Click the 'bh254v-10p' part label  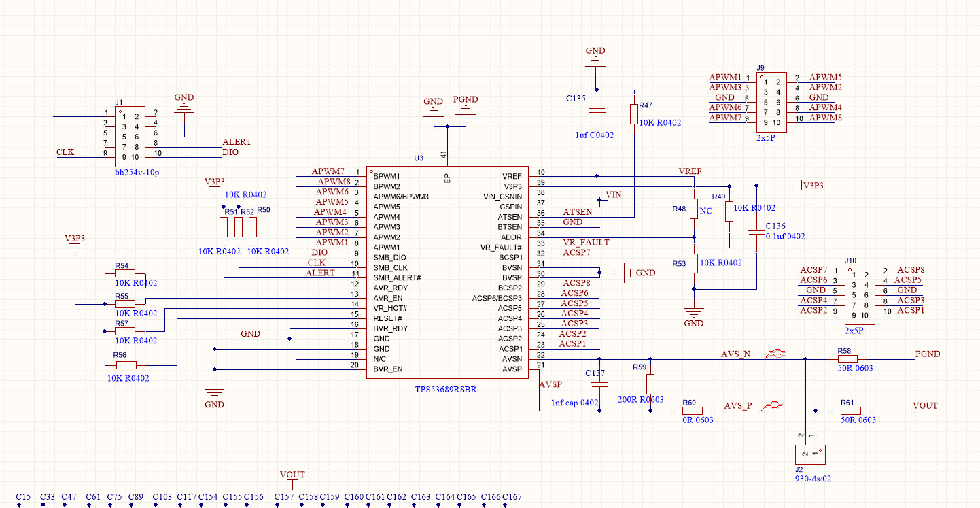pyautogui.click(x=137, y=173)
